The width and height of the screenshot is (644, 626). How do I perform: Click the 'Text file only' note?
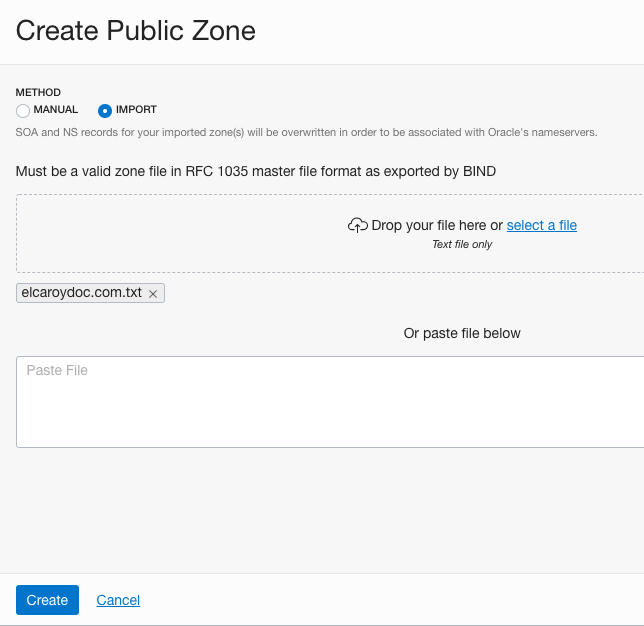tap(462, 244)
